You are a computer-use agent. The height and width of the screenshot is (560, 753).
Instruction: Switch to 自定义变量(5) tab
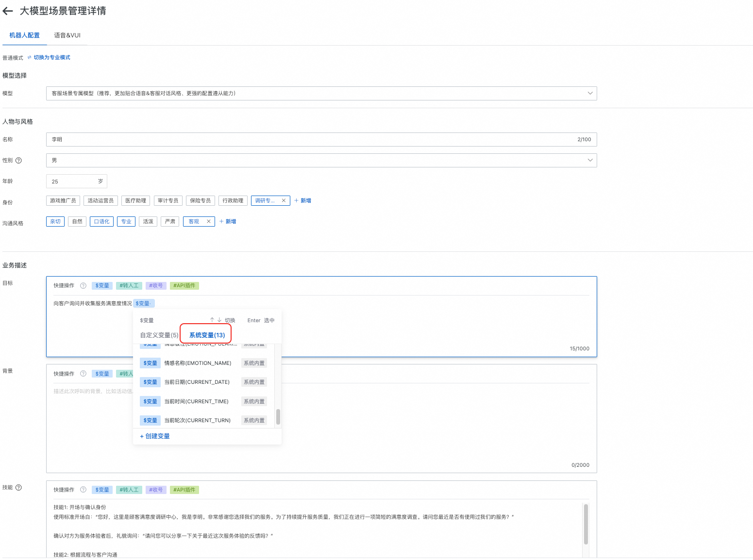click(x=159, y=335)
